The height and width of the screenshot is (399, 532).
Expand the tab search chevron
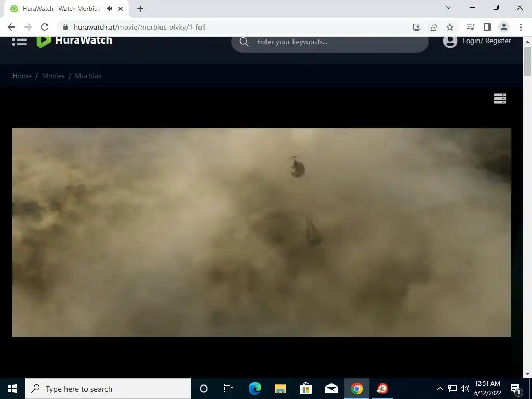(x=448, y=7)
